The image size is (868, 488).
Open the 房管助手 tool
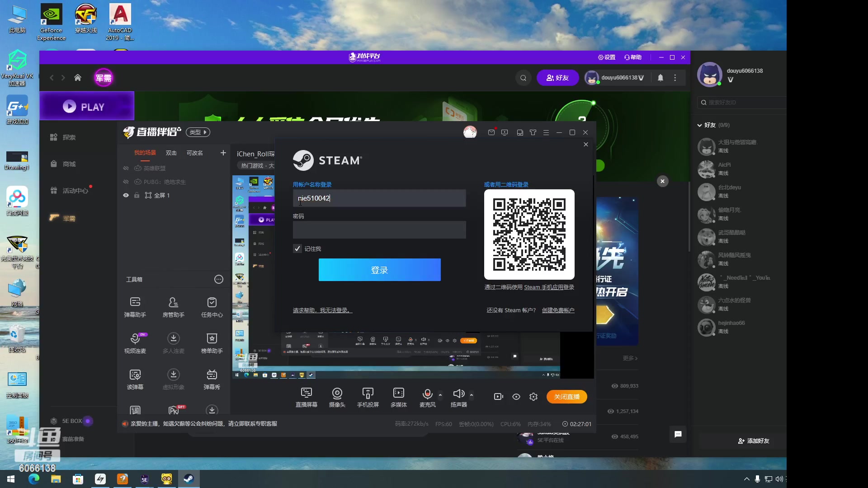click(174, 307)
